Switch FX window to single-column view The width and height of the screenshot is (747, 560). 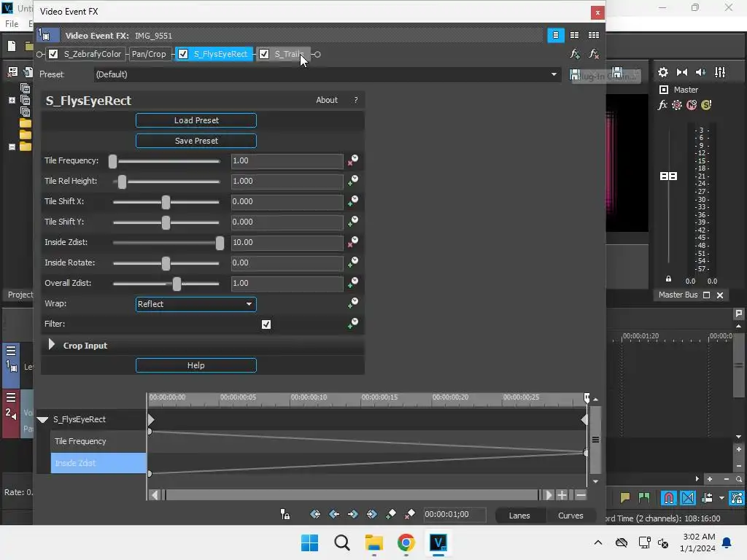(555, 35)
